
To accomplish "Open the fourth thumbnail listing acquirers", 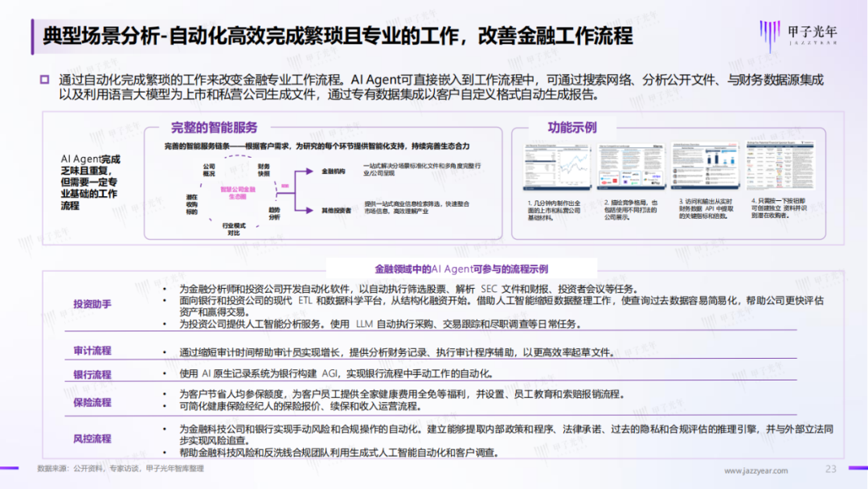I will coord(780,165).
